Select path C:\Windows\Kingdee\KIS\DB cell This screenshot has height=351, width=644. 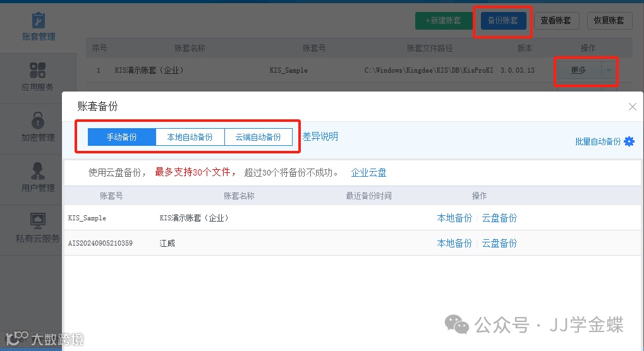tap(428, 70)
